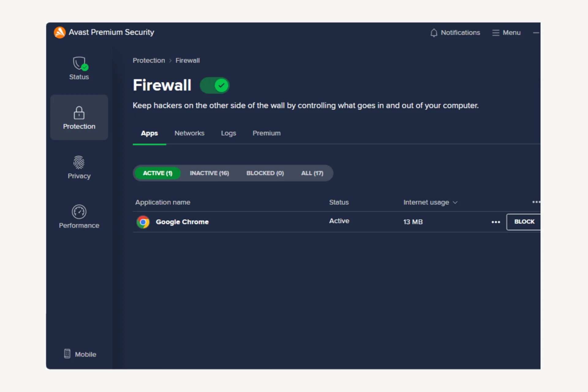Click the Avast logo icon
The width and height of the screenshot is (588, 392).
click(60, 32)
